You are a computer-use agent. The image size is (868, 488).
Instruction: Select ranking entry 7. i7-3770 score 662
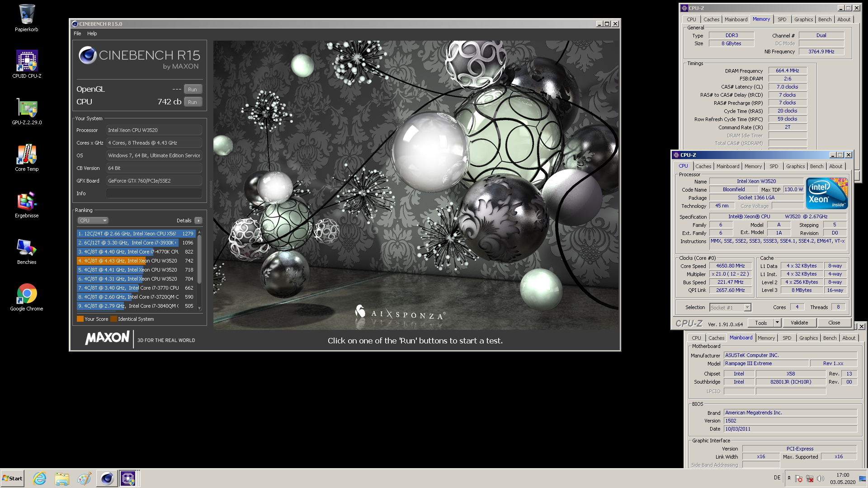[136, 288]
